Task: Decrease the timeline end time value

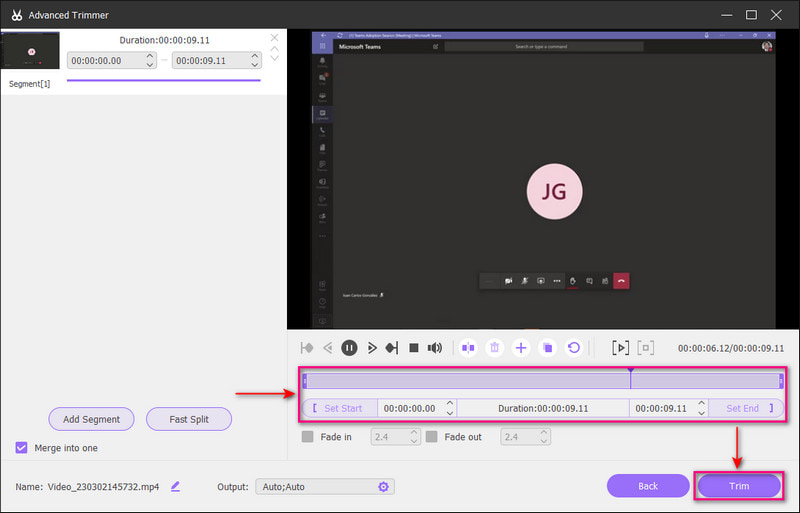Action: pyautogui.click(x=702, y=412)
